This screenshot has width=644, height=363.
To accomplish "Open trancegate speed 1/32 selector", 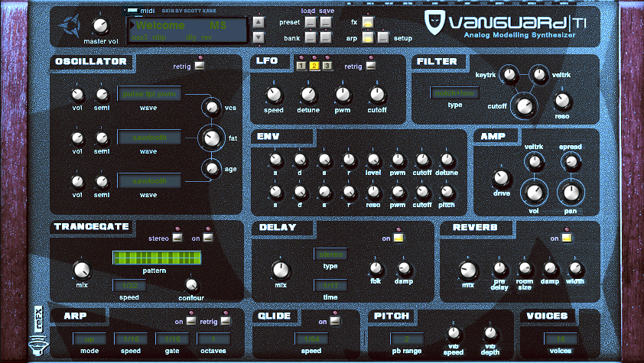I will [x=129, y=285].
